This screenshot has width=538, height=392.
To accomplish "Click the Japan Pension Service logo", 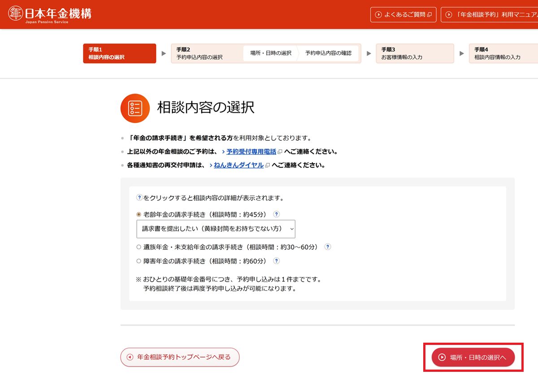I will point(50,14).
